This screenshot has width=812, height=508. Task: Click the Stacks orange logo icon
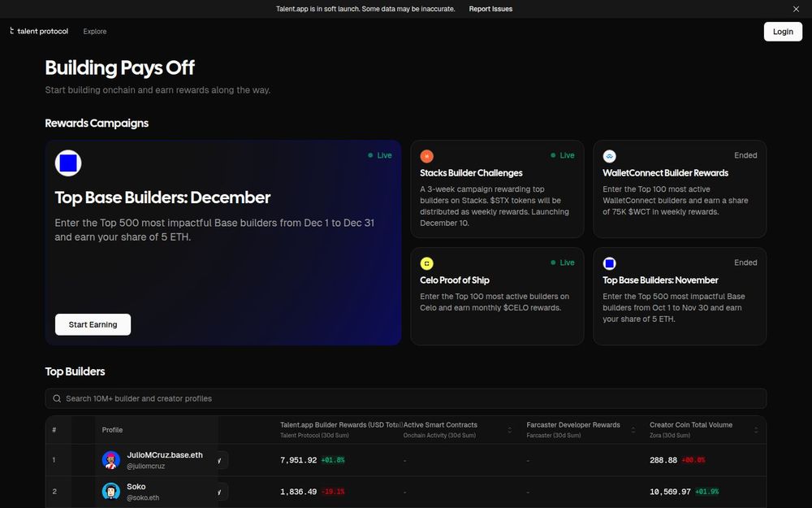427,156
